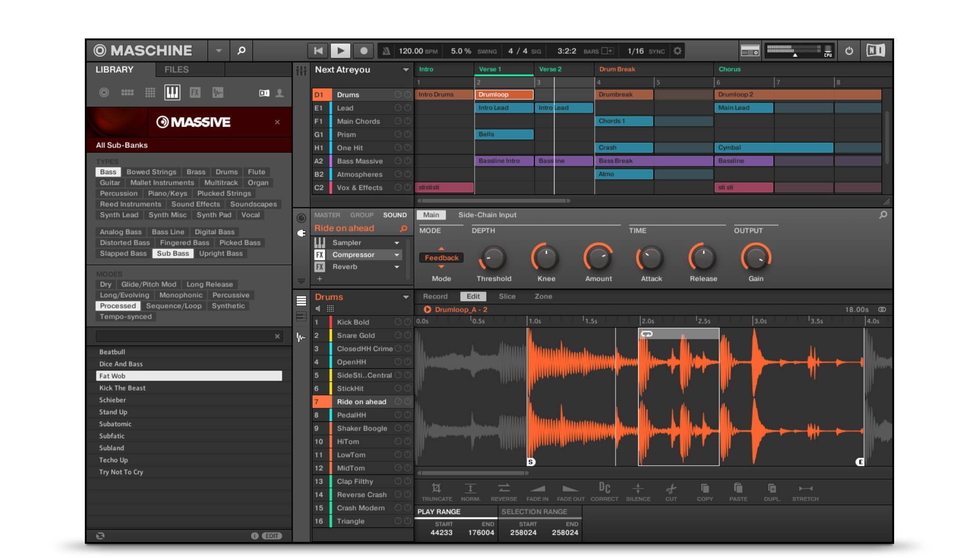Open the Drums group dropdown arrow
980x558 pixels.
pos(406,297)
